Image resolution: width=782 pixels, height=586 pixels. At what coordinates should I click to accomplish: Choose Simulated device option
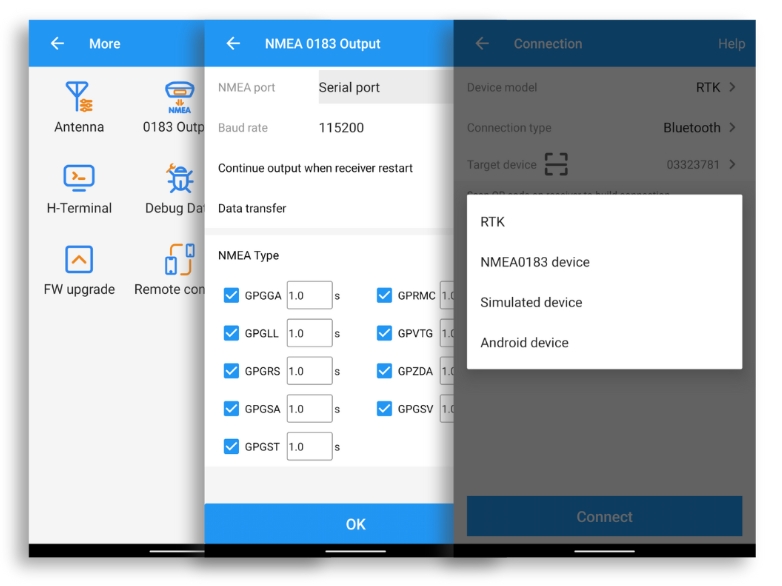[x=531, y=302]
